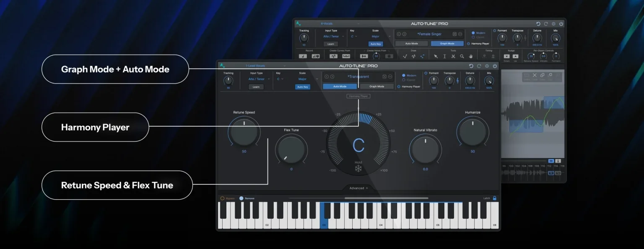Screen dimensions: 644x249
Task: Click the blue Latch lock icon
Action: click(495, 198)
